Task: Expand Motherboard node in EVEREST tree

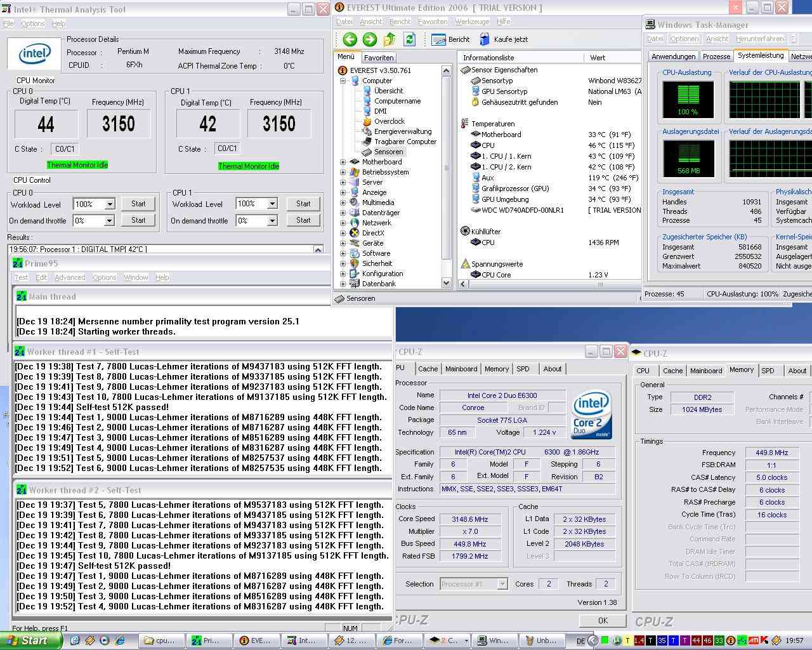Action: pos(343,162)
